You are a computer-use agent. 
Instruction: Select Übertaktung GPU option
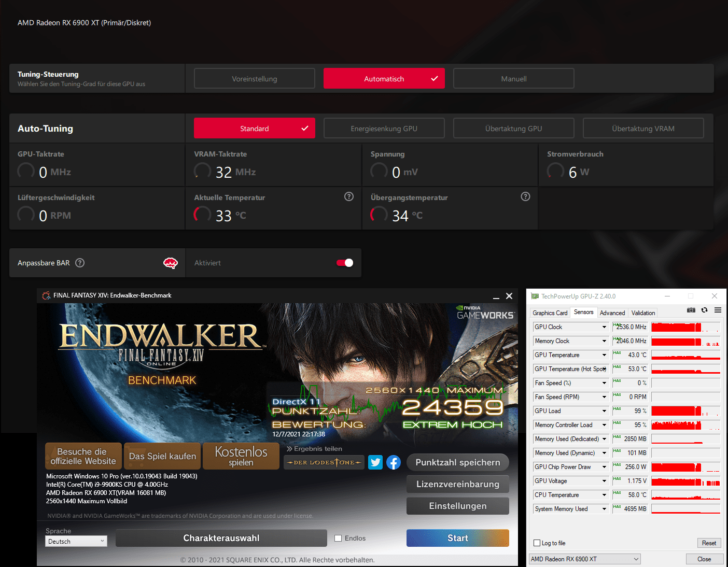514,129
